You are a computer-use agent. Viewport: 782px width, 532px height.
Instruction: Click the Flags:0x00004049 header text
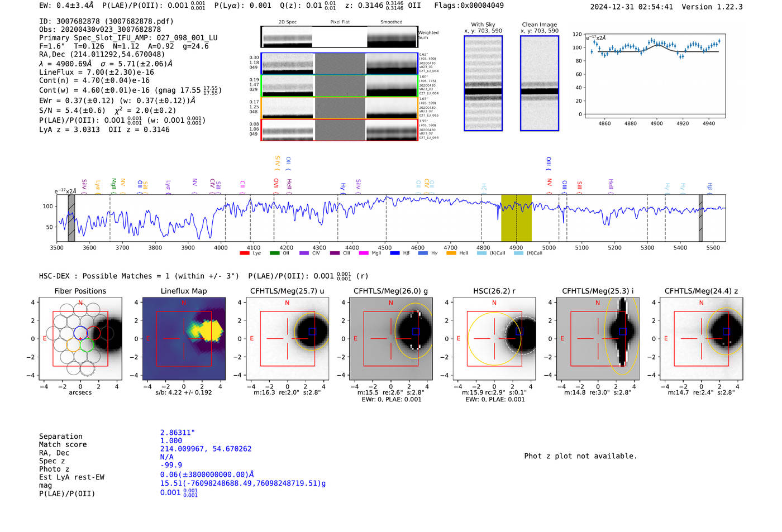coord(469,6)
